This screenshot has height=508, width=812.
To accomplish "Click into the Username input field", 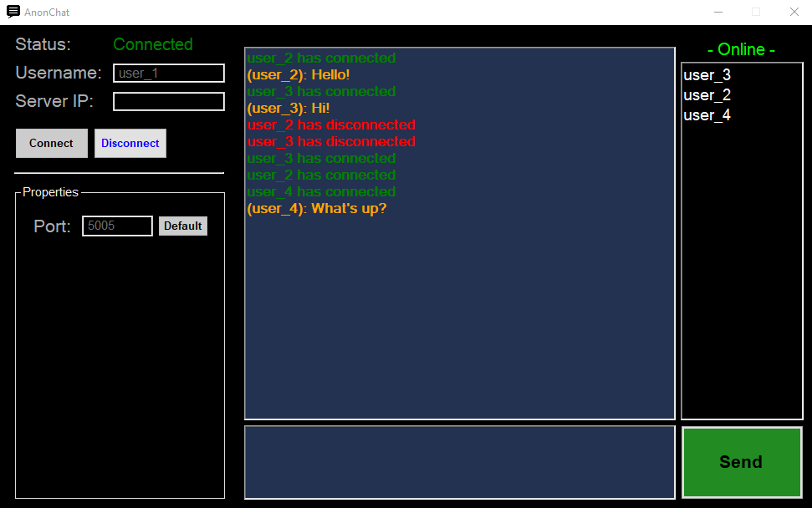I will [169, 74].
